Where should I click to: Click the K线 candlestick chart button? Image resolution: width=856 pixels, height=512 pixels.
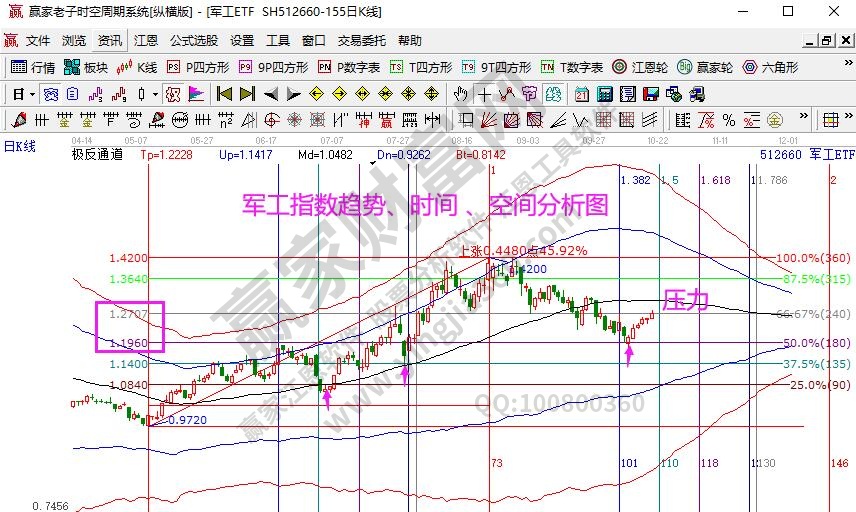[136, 67]
